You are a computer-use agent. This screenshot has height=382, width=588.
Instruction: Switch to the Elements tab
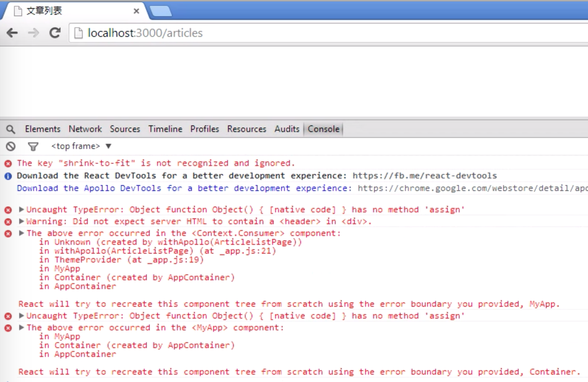click(x=42, y=129)
